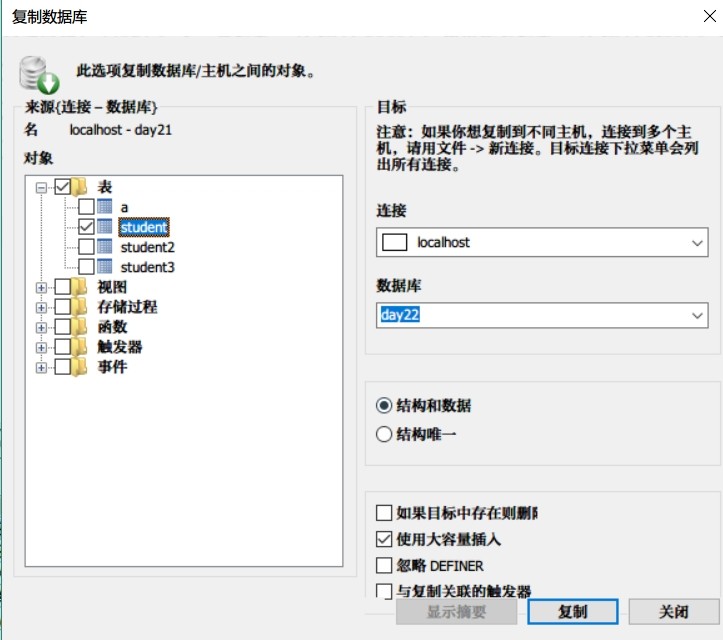Viewport: 723px width, 640px height.
Task: Click the table icon beside student3
Action: click(x=105, y=267)
